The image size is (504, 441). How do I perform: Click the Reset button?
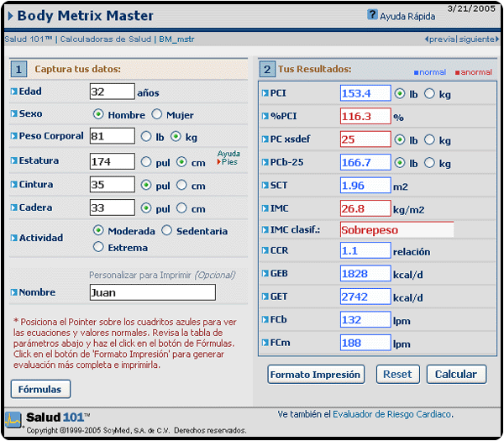click(398, 374)
